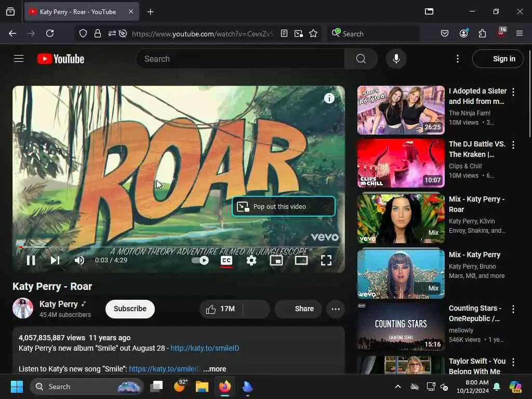Open Mix - Katy Perry title link
Image resolution: width=532 pixels, height=399 pixels.
tap(474, 255)
